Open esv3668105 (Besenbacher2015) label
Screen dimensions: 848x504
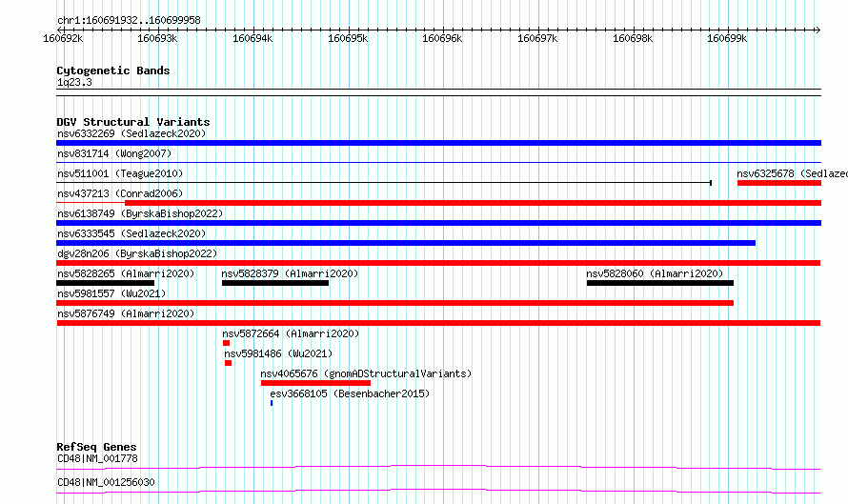350,393
